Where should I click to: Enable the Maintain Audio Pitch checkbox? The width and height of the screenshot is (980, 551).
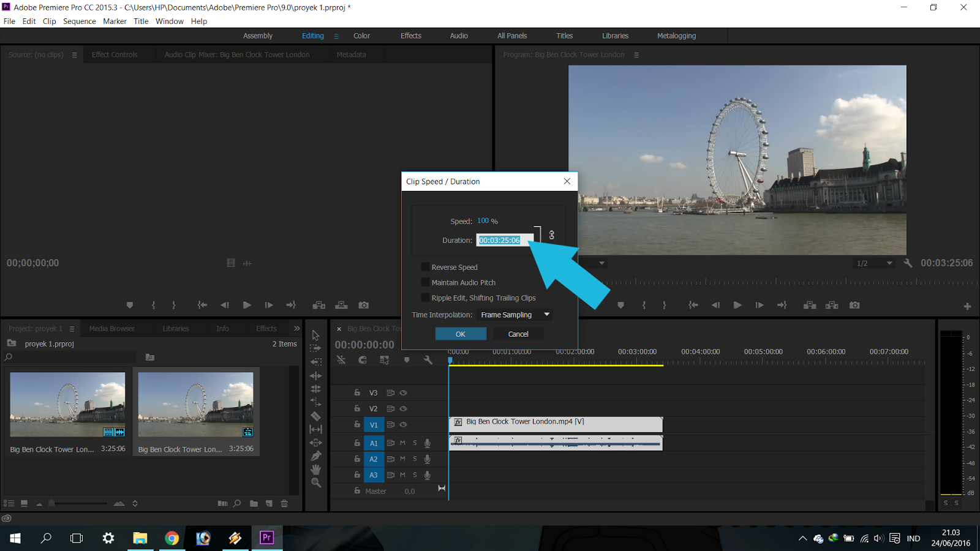tap(425, 282)
